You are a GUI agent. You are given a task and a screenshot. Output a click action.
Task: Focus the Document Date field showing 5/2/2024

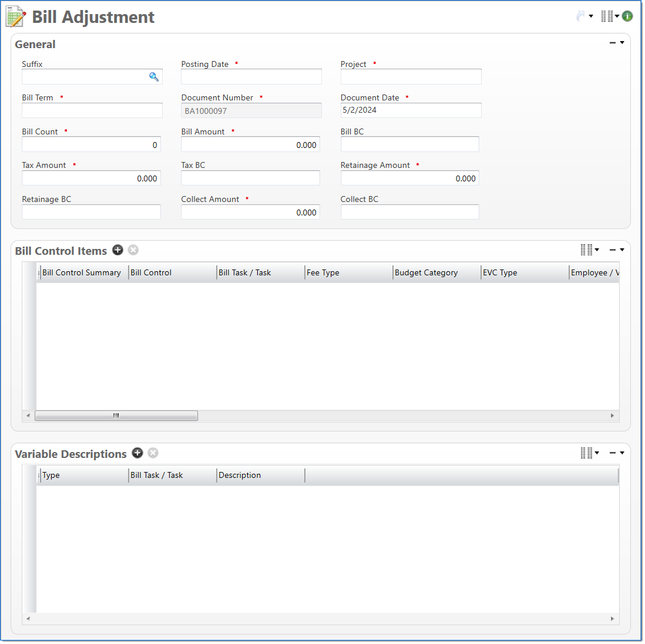click(x=411, y=110)
